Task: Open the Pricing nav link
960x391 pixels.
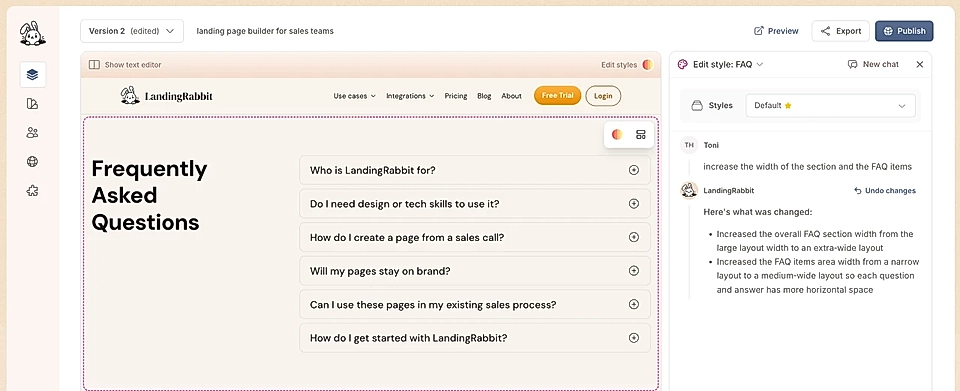Action: pyautogui.click(x=456, y=96)
